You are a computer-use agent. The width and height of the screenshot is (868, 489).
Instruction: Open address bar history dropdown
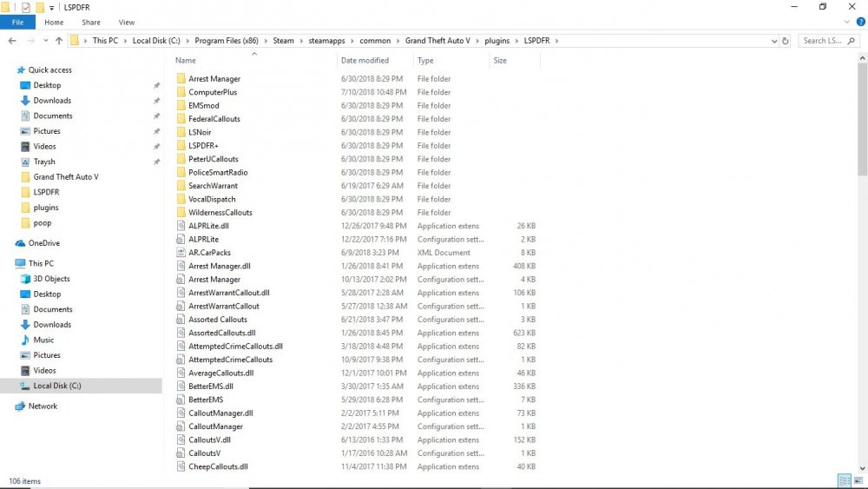pyautogui.click(x=774, y=41)
